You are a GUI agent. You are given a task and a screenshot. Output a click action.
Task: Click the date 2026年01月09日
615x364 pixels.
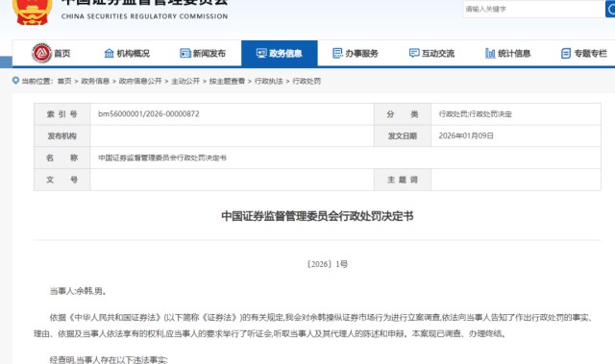[466, 136]
